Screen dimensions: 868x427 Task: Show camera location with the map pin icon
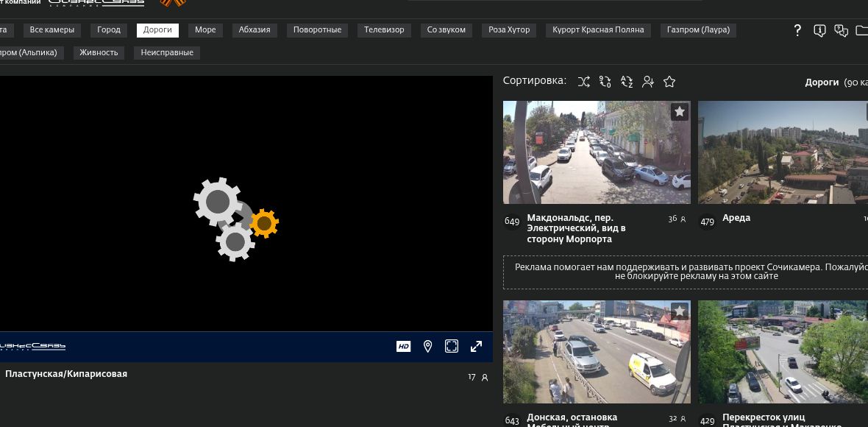point(427,347)
